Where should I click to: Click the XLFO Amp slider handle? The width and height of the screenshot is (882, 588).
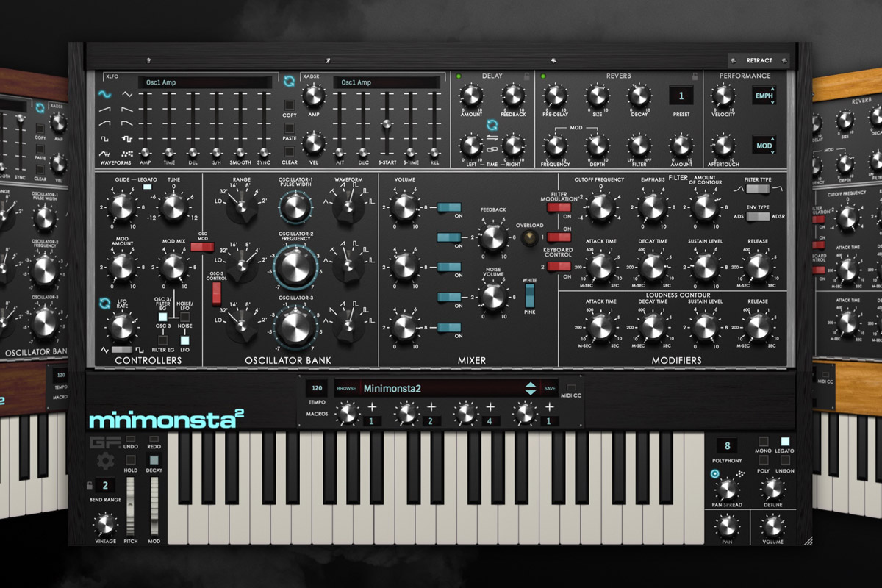[x=146, y=151]
